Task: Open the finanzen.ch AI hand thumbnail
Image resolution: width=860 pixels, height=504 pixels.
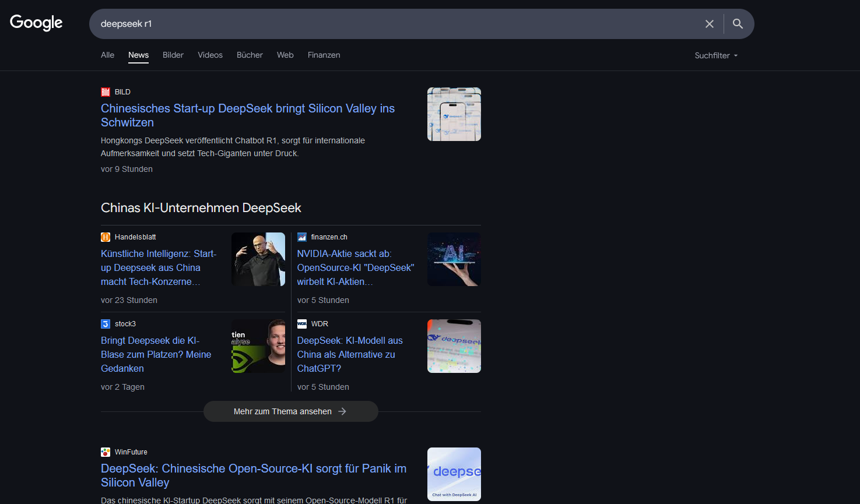Action: pos(454,259)
